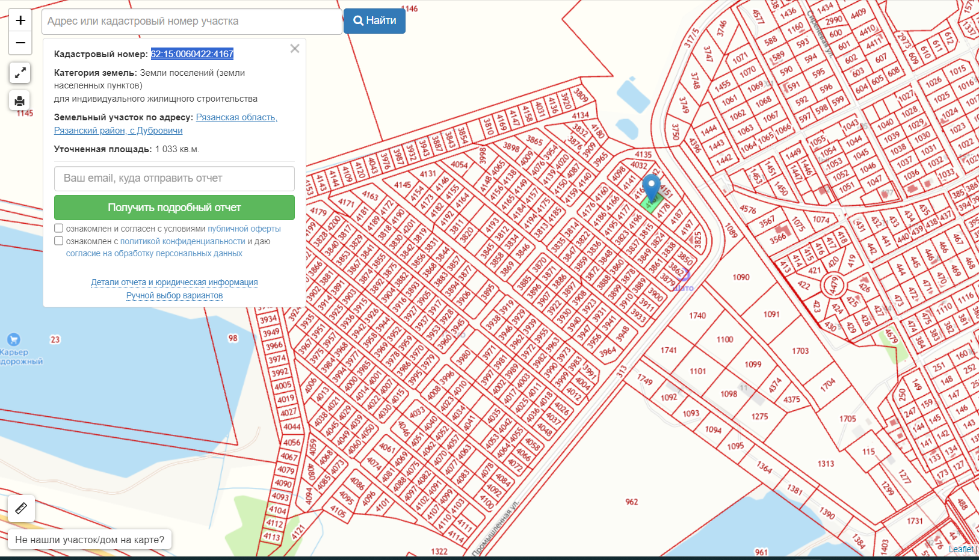Image resolution: width=979 pixels, height=560 pixels.
Task: Check the privacy policy consent box
Action: 59,241
